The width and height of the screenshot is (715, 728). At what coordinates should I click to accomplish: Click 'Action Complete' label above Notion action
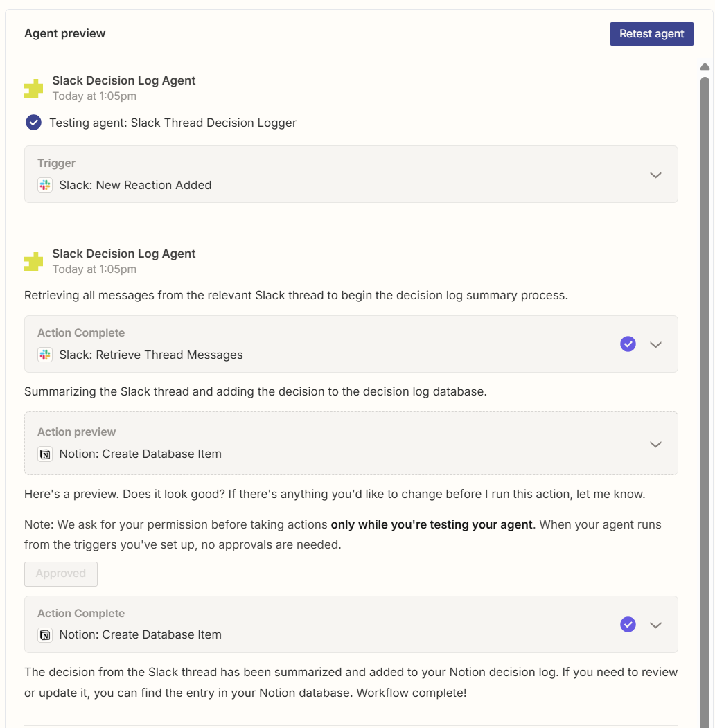pyautogui.click(x=81, y=614)
